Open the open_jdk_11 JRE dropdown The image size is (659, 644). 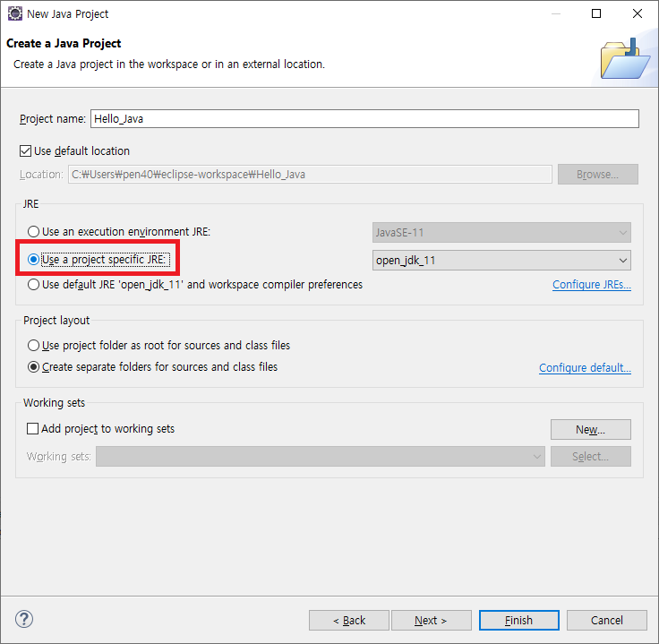501,261
